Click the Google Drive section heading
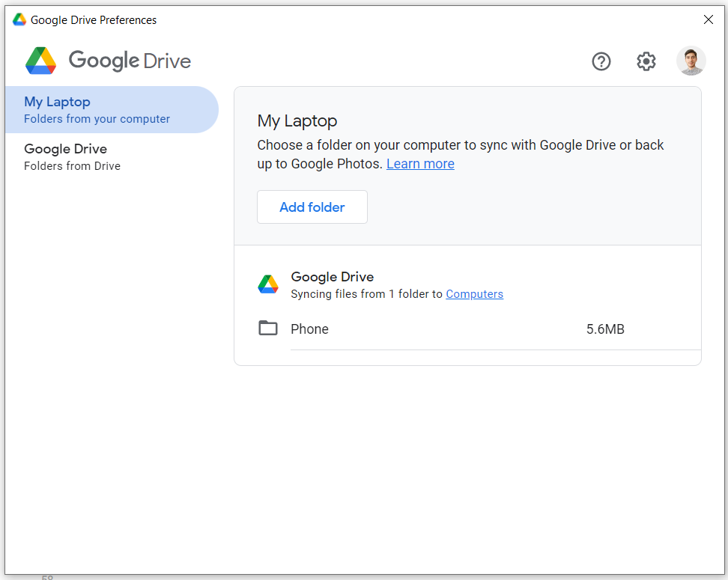This screenshot has width=728, height=580. point(332,277)
